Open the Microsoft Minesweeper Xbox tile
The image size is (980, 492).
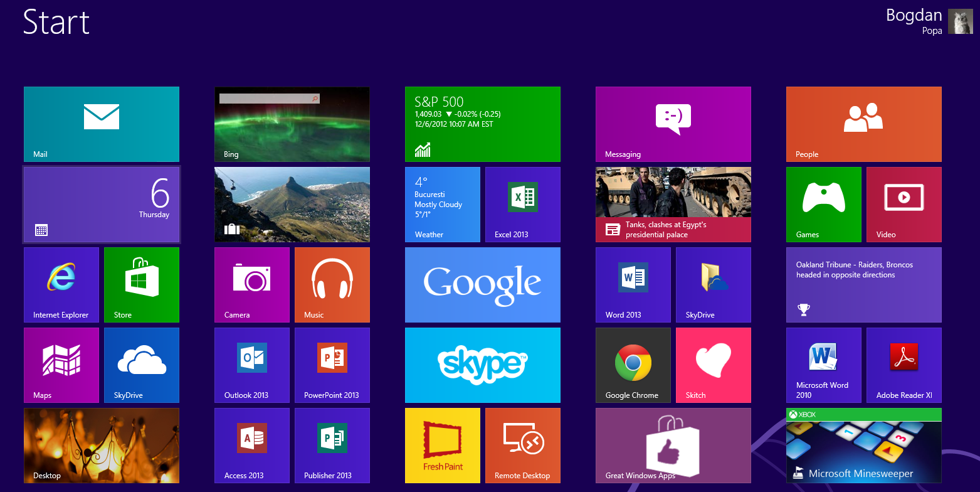click(x=864, y=446)
